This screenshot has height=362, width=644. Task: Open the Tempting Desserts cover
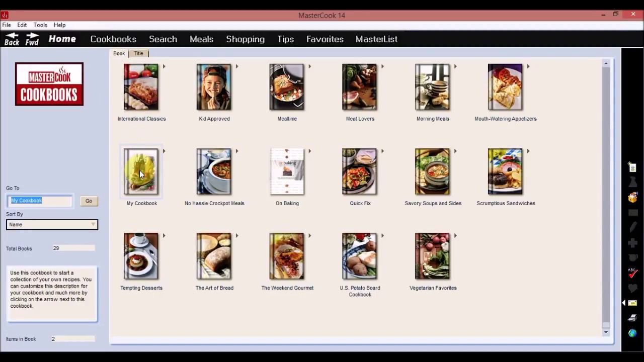tap(141, 256)
